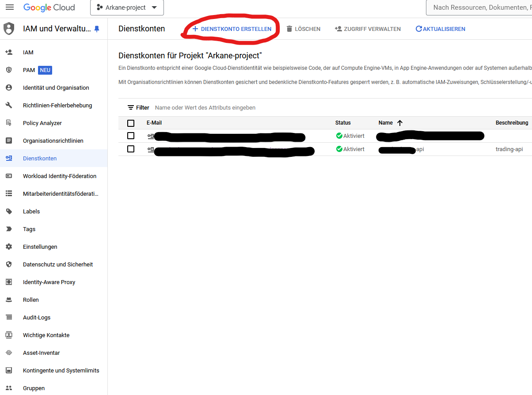Viewport: 532px width, 395px height.
Task: Click the Filter icon above the table
Action: click(131, 108)
